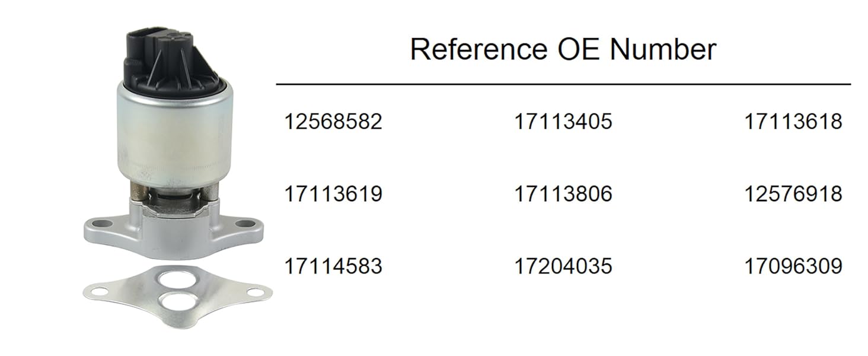Viewport: 868px width, 356px height.
Task: Click the horizontal divider line under heading
Action: coord(563,84)
